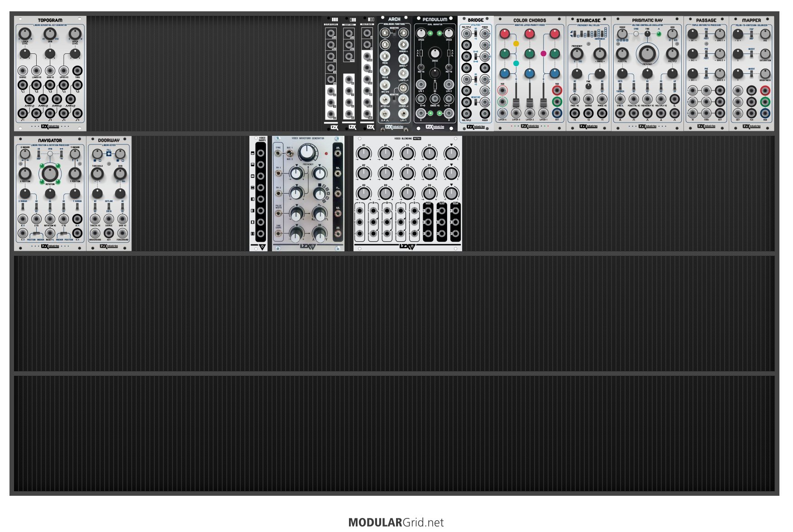Click the large Frequency knob on Prismatic Ray
The height and width of the screenshot is (532, 793).
(647, 53)
